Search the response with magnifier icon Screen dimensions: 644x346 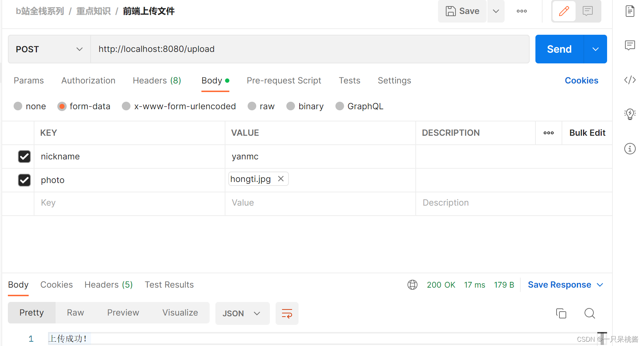click(x=590, y=313)
